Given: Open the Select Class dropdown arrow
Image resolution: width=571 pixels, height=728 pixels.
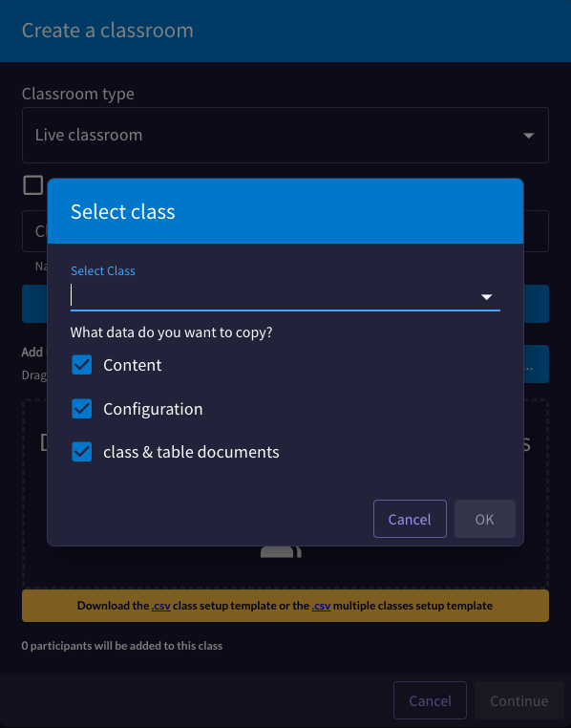Looking at the screenshot, I should 486,297.
